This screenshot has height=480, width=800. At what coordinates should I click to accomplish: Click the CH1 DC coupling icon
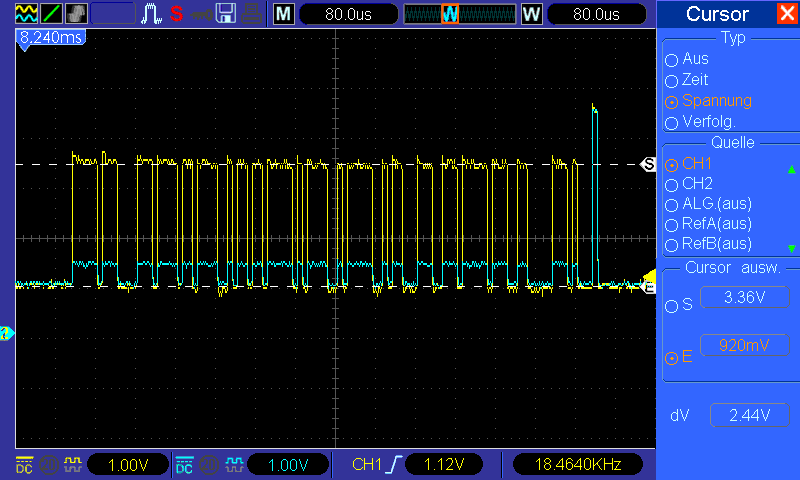point(24,465)
